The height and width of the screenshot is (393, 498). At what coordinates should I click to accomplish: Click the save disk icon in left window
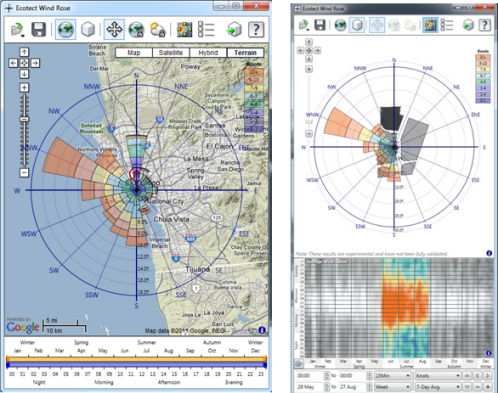click(38, 29)
